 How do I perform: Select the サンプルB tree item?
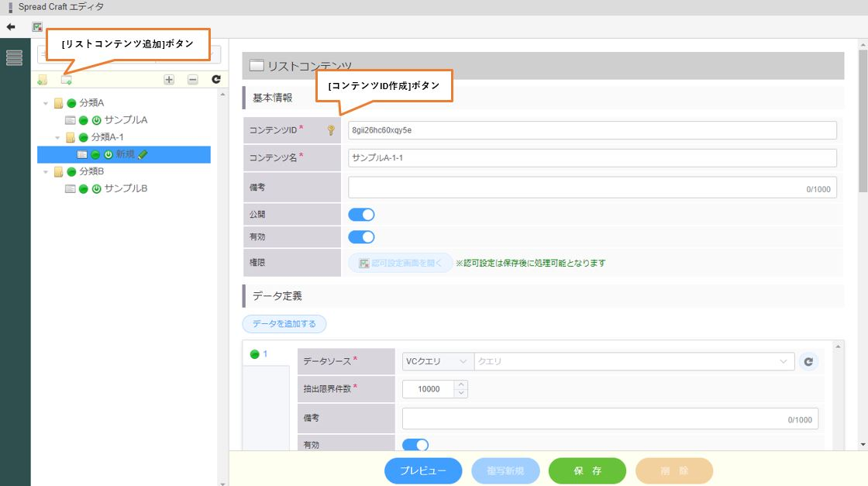tap(126, 188)
